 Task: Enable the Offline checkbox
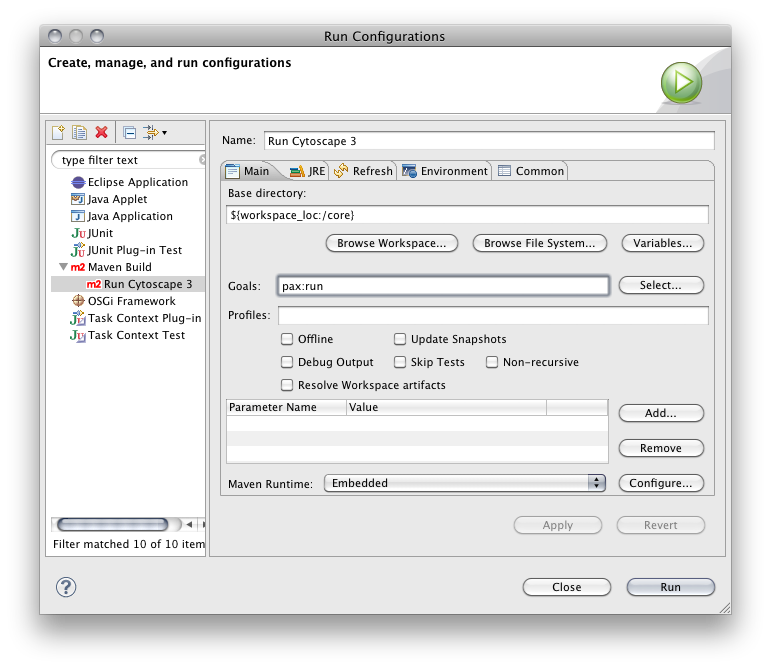click(x=287, y=339)
